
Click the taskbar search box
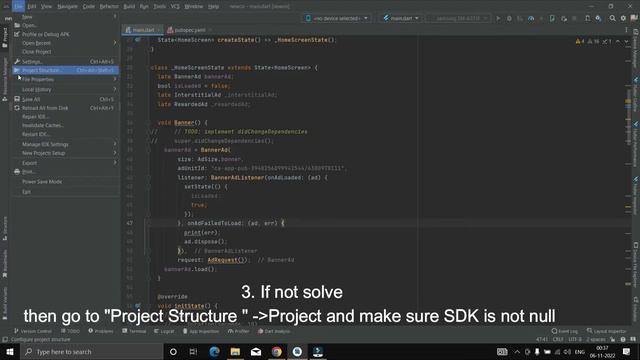click(x=92, y=351)
